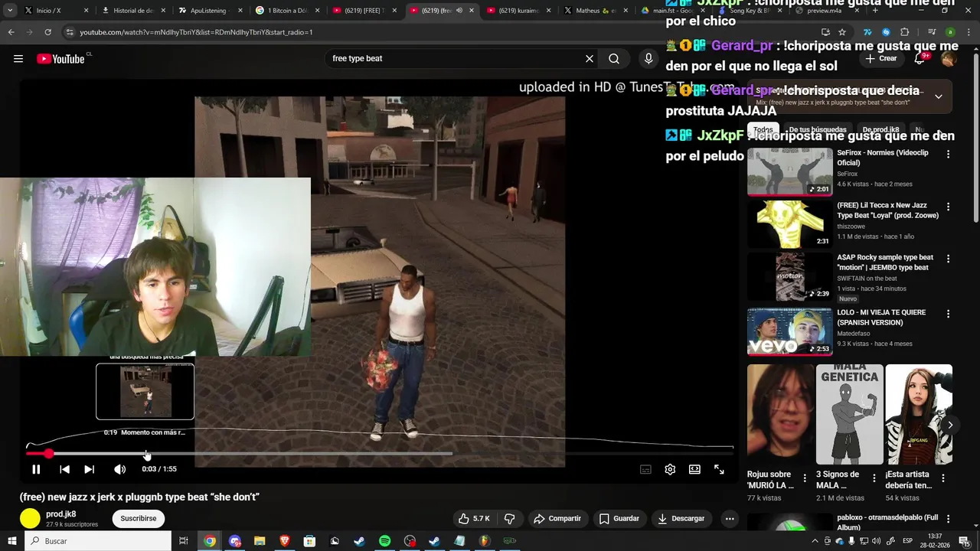The image size is (980, 551).
Task: Click the magnifier search button
Action: [x=614, y=59]
